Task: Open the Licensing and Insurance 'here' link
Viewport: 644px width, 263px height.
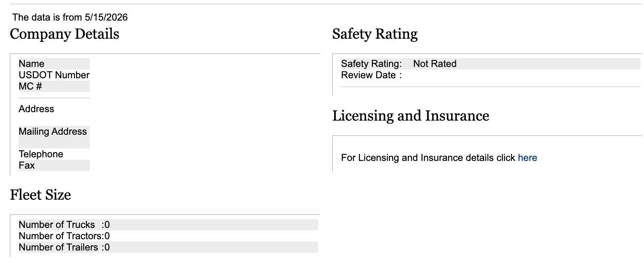Action: click(527, 158)
